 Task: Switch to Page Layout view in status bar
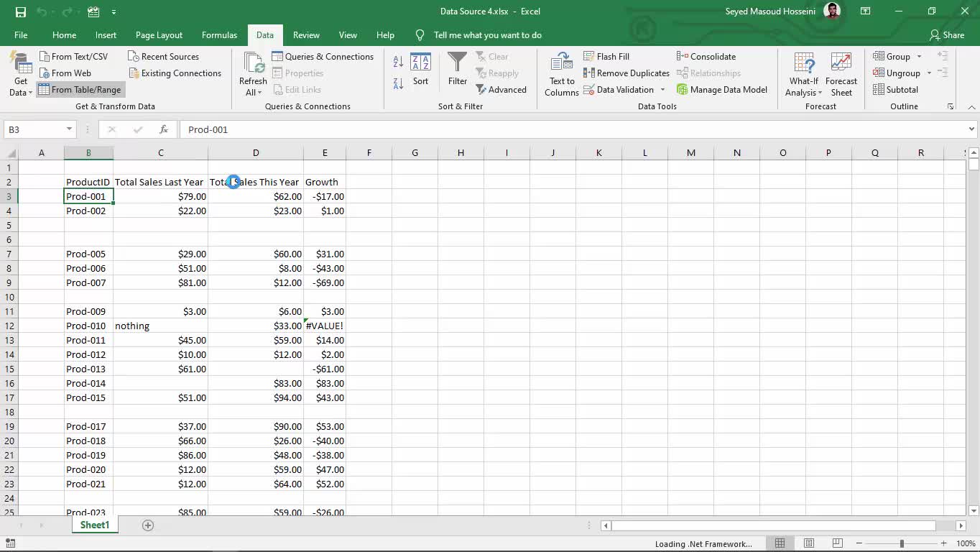(x=809, y=543)
